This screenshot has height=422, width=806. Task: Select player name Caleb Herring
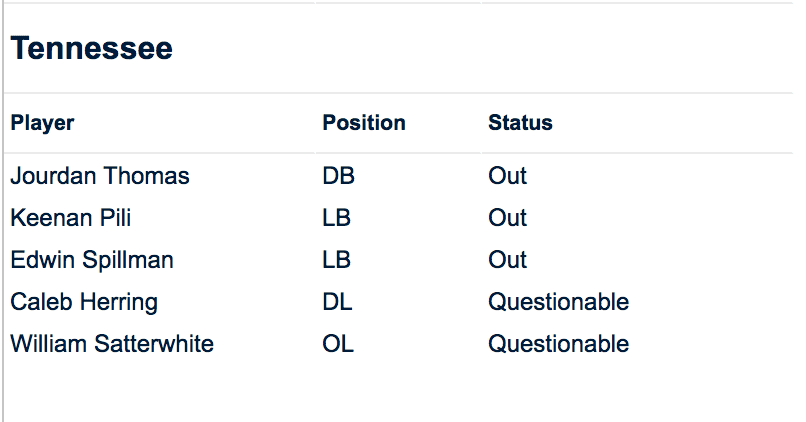[x=84, y=302]
